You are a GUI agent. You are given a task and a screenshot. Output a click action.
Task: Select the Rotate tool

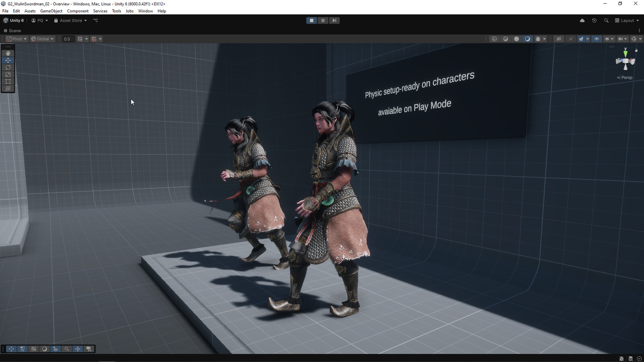8,67
